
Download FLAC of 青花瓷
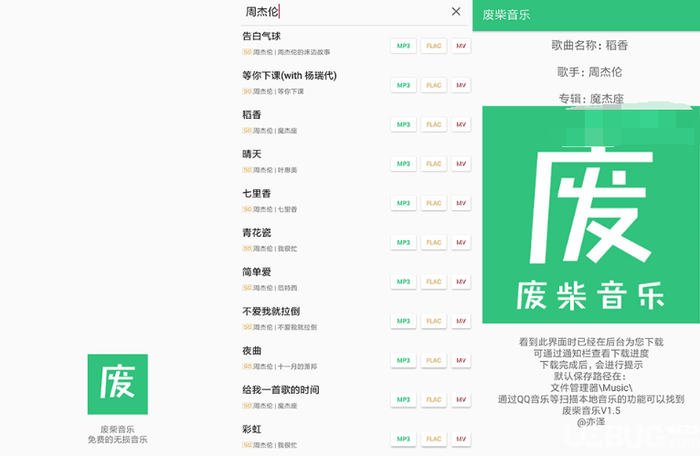tap(433, 243)
